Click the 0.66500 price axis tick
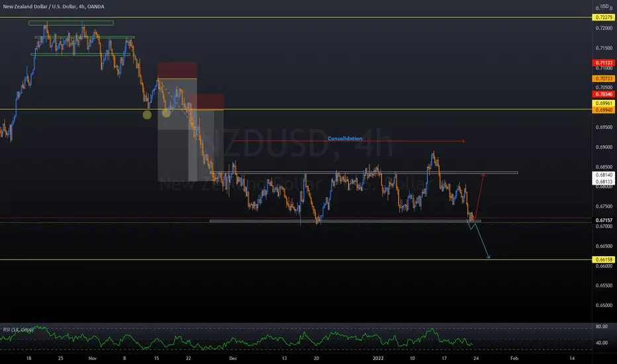617x364 pixels. click(604, 246)
